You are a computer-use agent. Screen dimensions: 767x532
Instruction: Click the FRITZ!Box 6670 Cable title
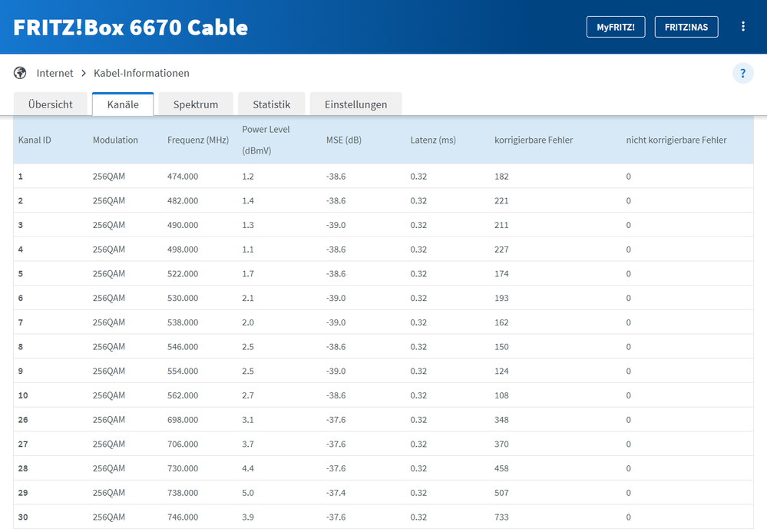(x=131, y=28)
